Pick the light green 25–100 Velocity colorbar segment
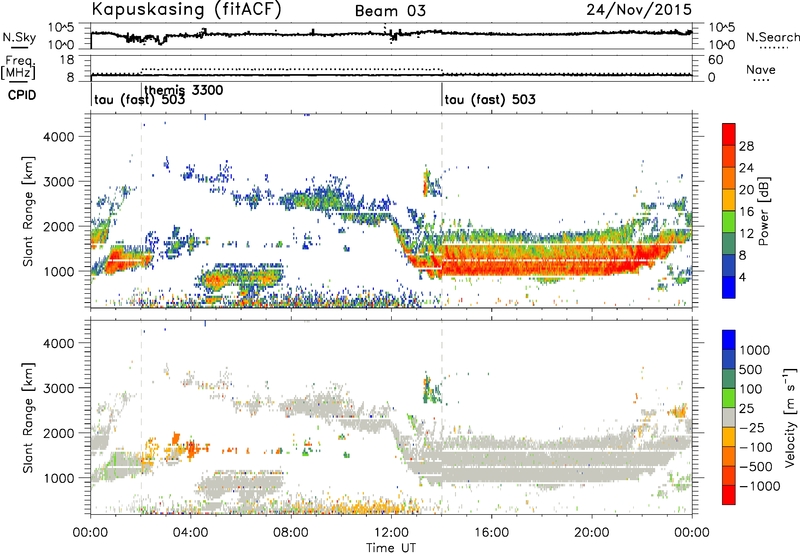 729,398
